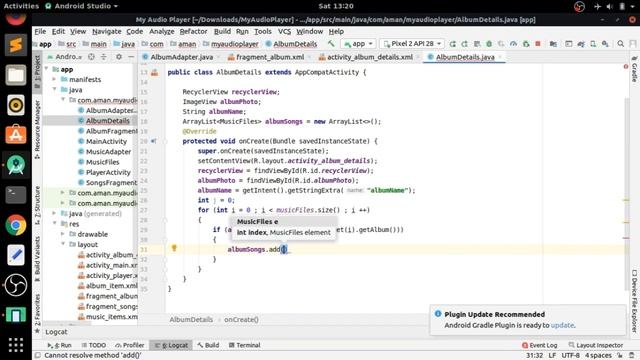
Task: Open the Android project view dropdown
Action: [x=64, y=57]
